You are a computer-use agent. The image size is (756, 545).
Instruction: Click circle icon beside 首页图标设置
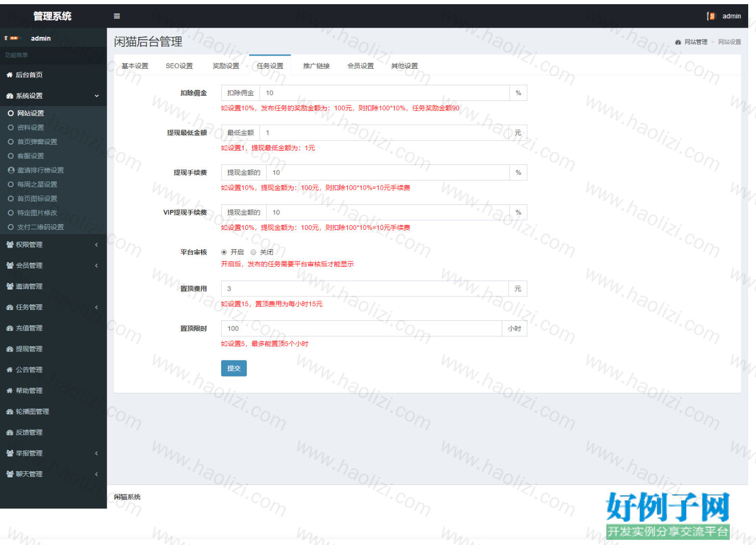[10, 199]
